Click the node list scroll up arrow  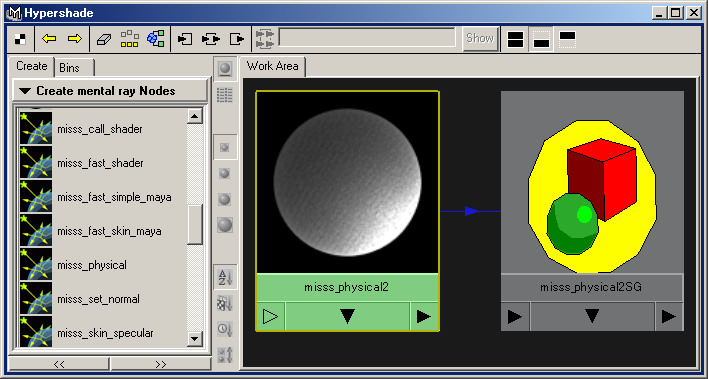click(195, 117)
